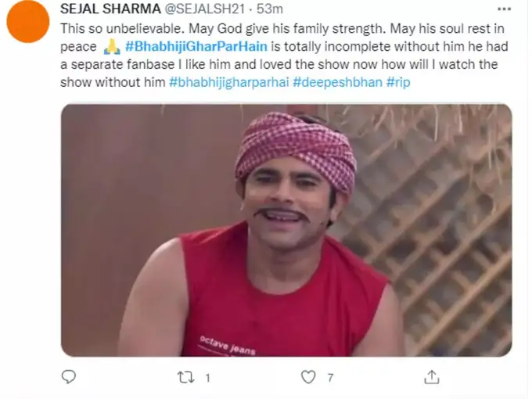Open the 53m timestamp link
The width and height of the screenshot is (532, 399).
coord(270,9)
